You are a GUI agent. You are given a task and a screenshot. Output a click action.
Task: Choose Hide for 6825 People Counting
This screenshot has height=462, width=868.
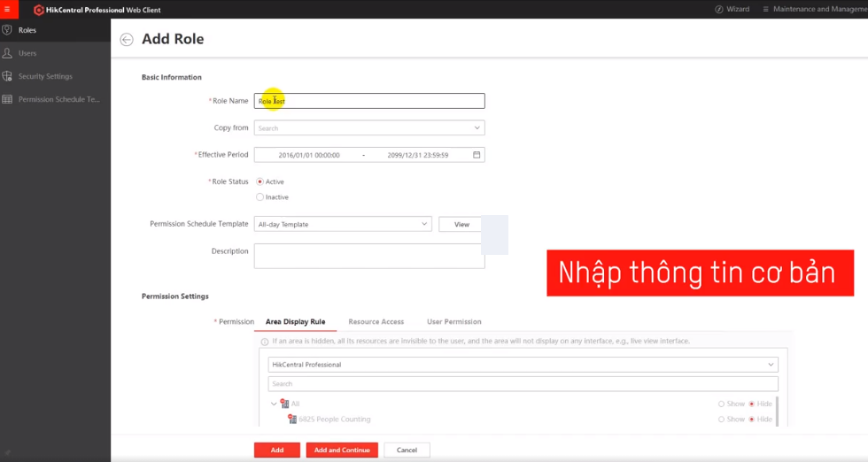click(x=752, y=420)
